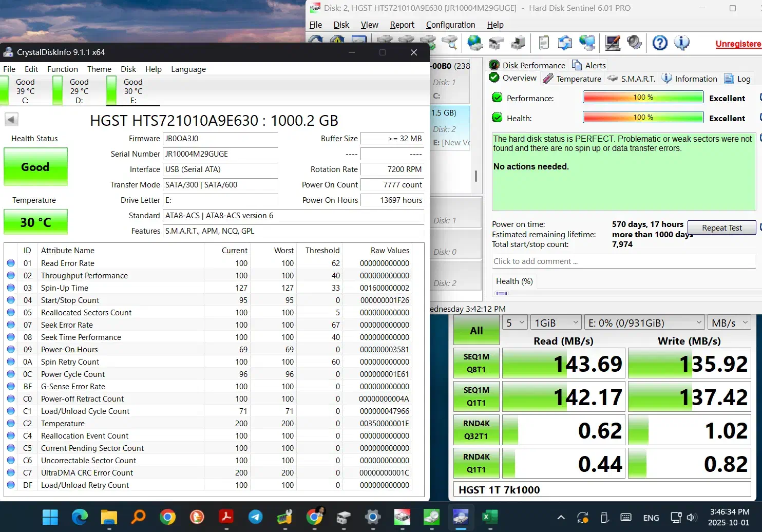762x532 pixels.
Task: Click the Performance 100 % gradient bar
Action: [x=643, y=98]
